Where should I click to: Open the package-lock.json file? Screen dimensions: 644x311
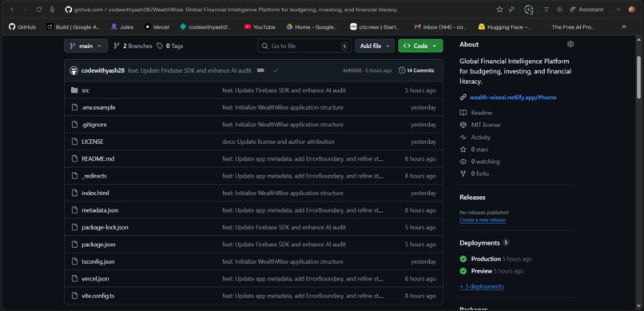[x=105, y=227]
